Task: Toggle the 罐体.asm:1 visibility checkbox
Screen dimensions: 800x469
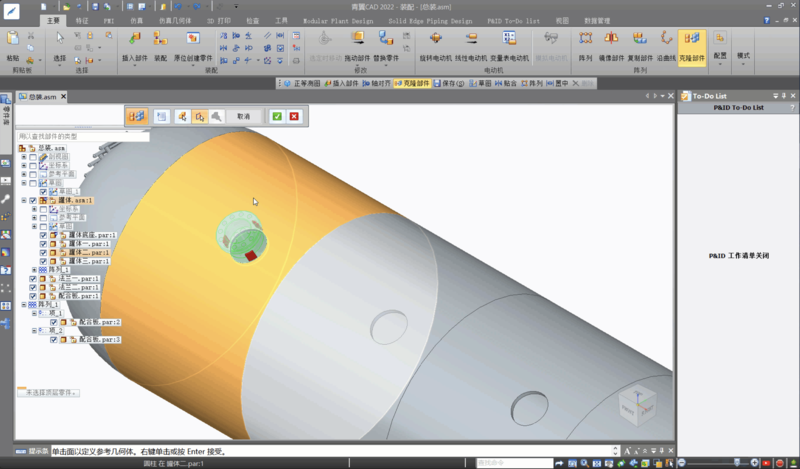Action: click(33, 200)
